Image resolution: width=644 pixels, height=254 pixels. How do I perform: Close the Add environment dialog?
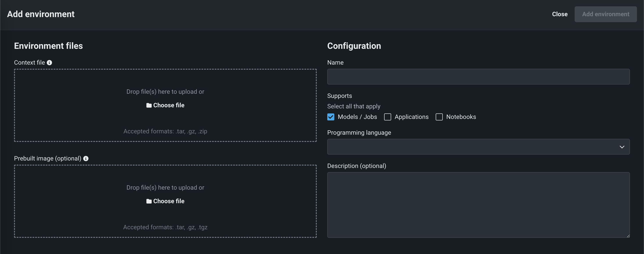coord(559,14)
